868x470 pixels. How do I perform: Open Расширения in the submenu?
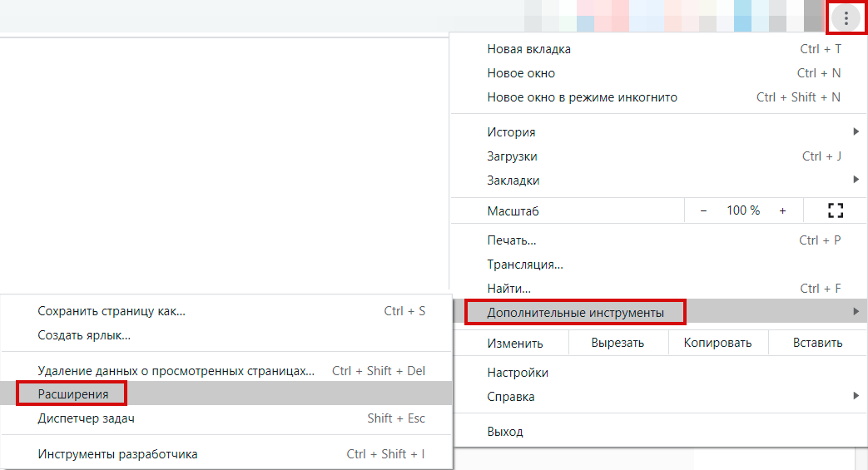pos(226,393)
